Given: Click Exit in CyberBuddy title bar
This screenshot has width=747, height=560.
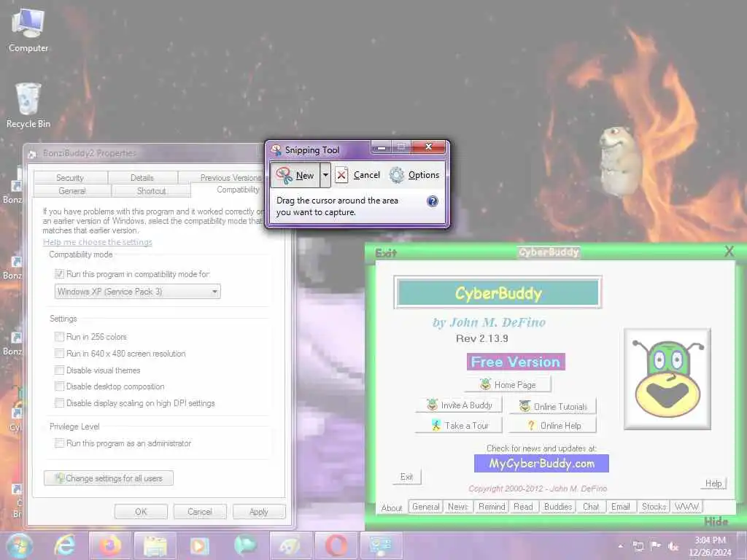Looking at the screenshot, I should 385,253.
